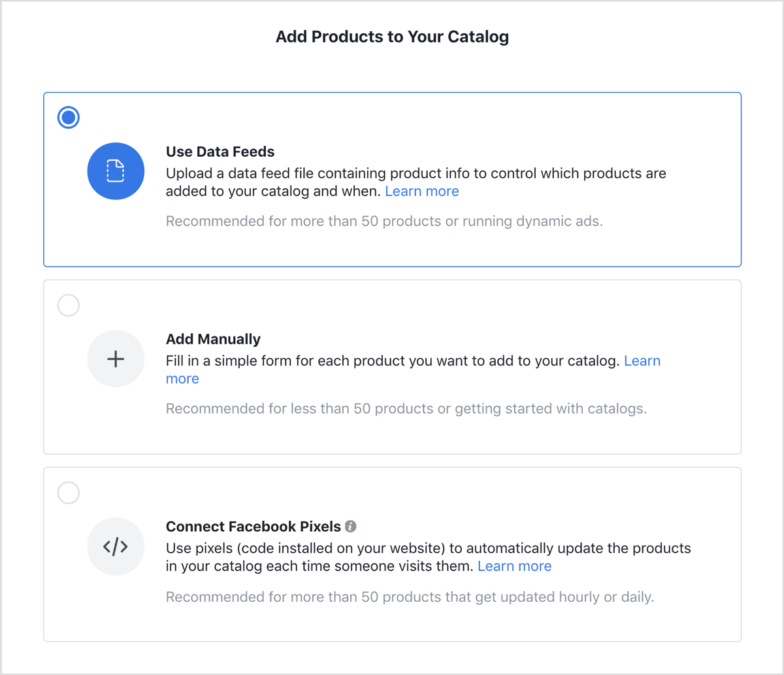
Task: Click the 'Add Products to Your Catalog' title
Action: tap(392, 37)
